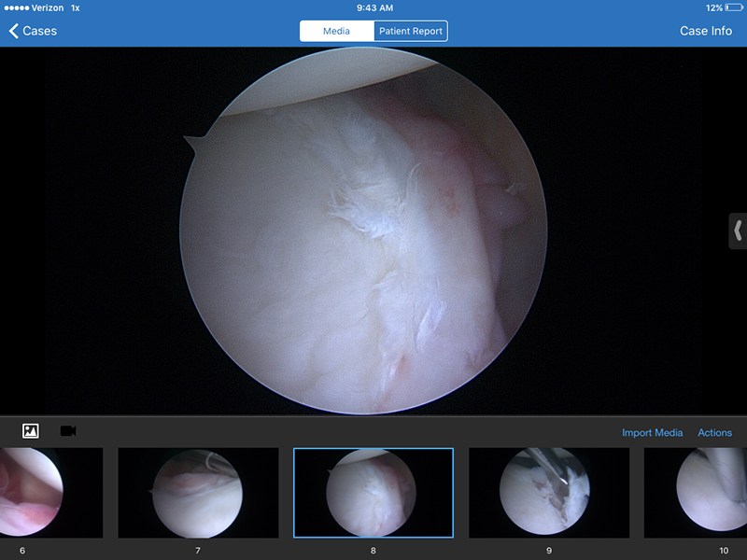Tap the Verizon signal strength dots
The image size is (747, 560).
[x=16, y=7]
